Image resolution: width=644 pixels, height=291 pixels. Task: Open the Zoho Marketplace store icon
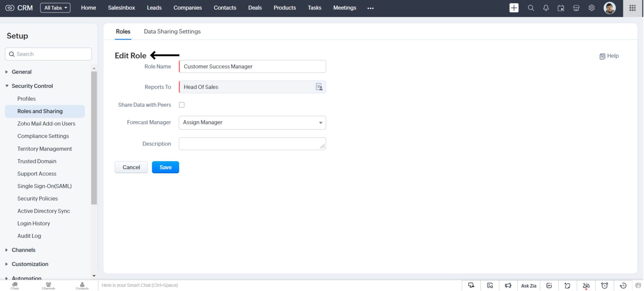click(576, 8)
